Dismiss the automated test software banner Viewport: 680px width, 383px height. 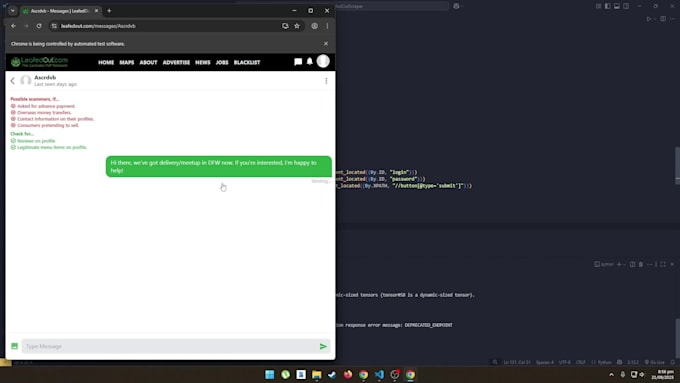326,44
